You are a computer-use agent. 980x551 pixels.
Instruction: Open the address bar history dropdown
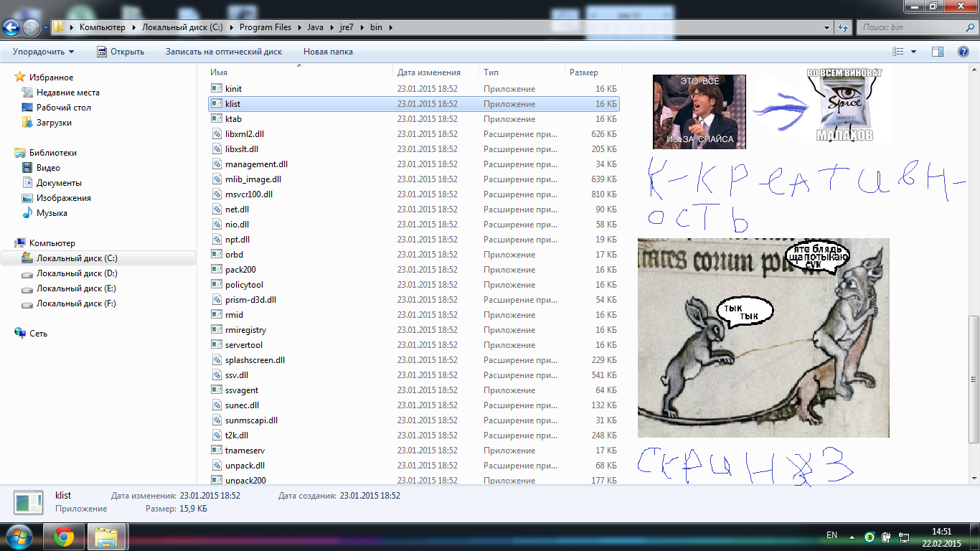828,27
